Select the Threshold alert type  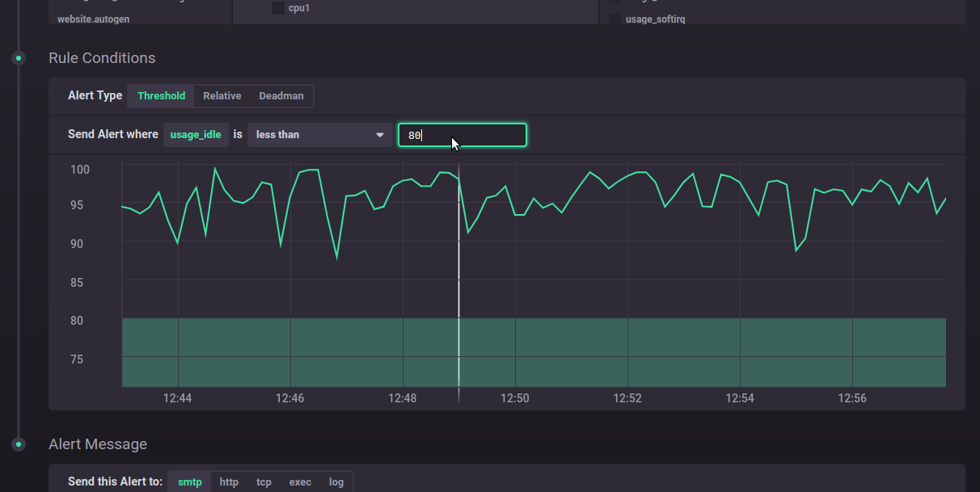[x=161, y=96]
